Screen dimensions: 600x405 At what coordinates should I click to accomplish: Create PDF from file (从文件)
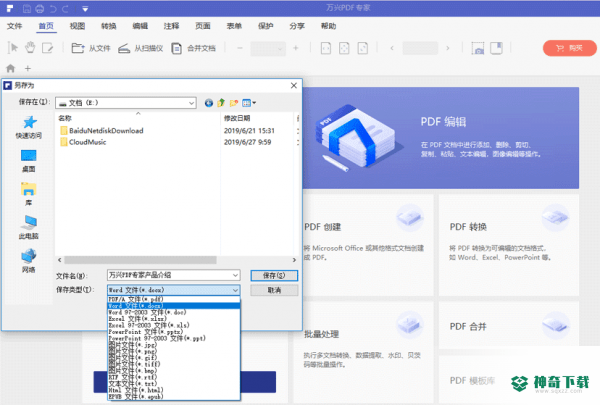tap(91, 48)
